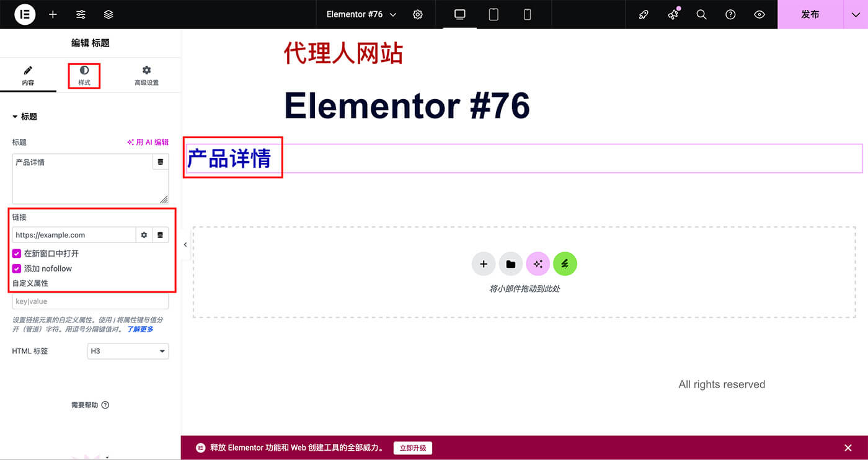Toggle 在新窗口中打开 checkbox

pos(17,254)
